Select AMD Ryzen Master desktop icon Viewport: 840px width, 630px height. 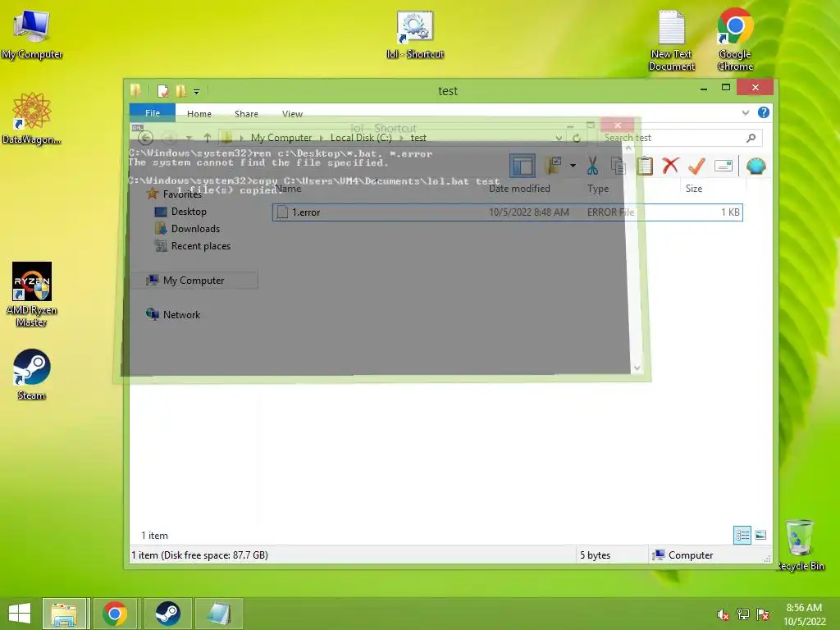[32, 294]
